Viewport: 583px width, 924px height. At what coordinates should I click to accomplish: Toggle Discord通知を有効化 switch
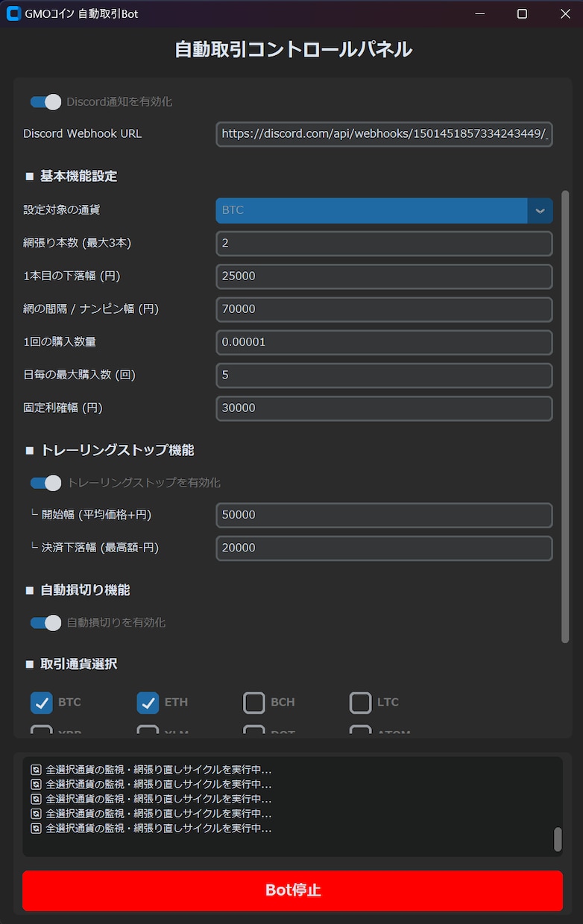tap(45, 102)
